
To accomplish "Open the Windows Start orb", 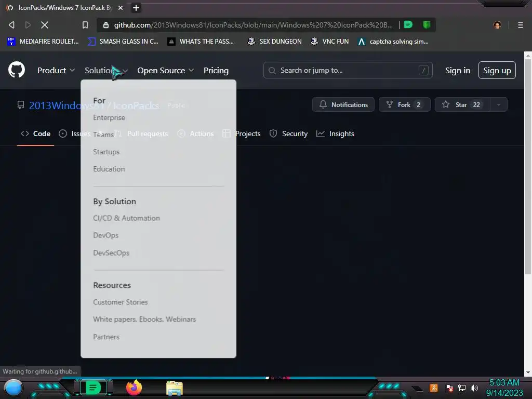I will click(14, 388).
